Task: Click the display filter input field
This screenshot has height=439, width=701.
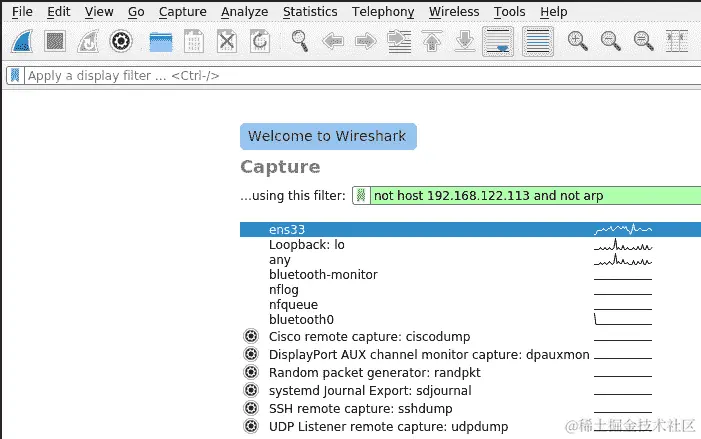Action: coord(362,76)
